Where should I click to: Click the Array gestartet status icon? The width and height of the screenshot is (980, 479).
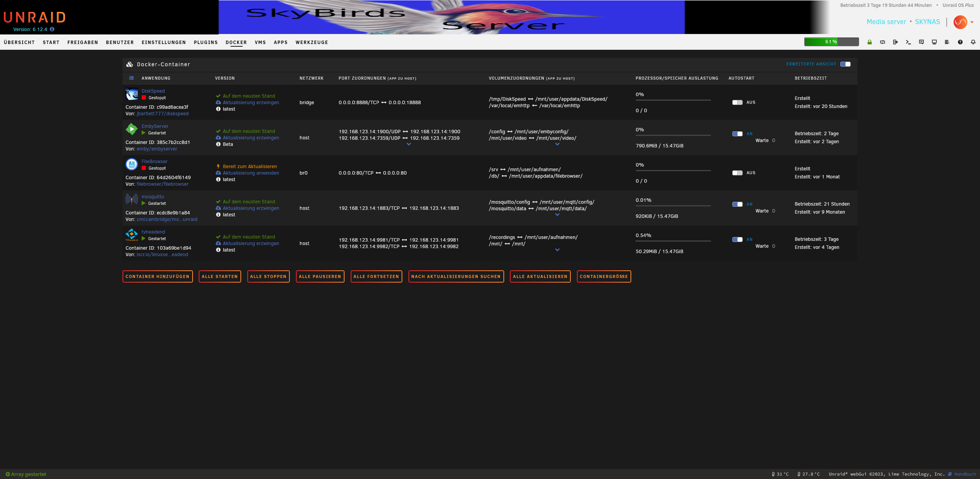click(8, 474)
